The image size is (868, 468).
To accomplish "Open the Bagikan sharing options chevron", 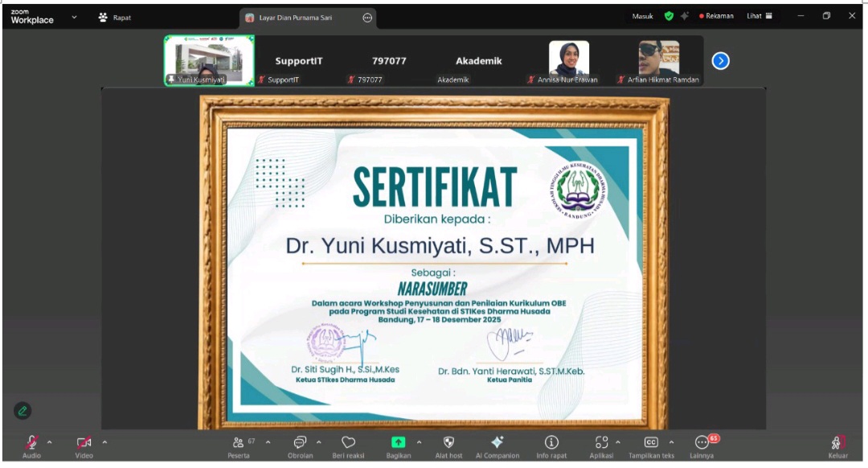I will [x=418, y=442].
